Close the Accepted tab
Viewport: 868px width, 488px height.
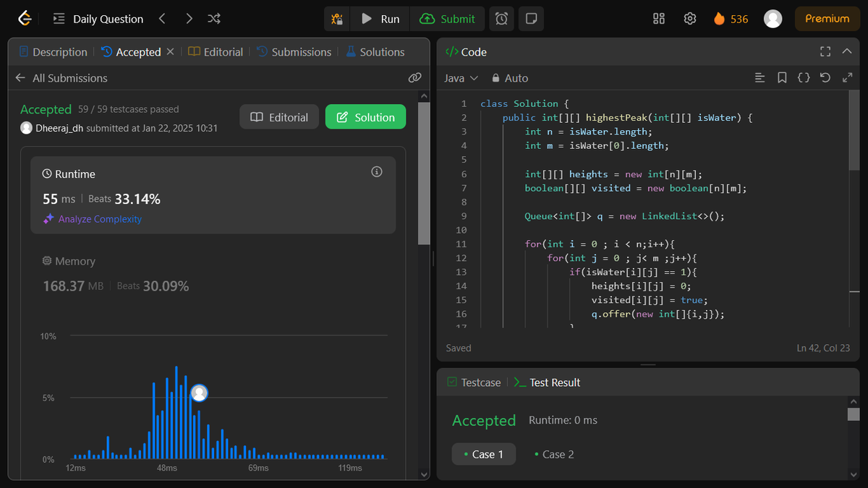tap(171, 52)
